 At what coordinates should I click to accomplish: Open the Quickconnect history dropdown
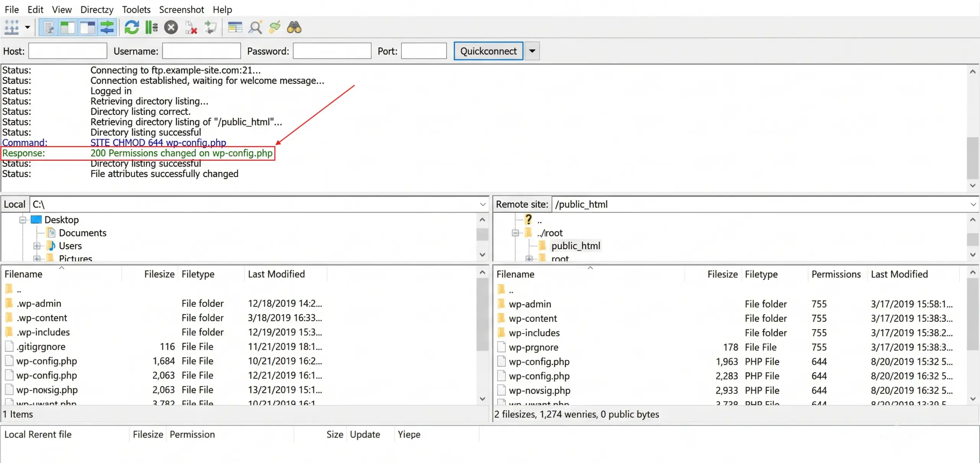(x=532, y=51)
